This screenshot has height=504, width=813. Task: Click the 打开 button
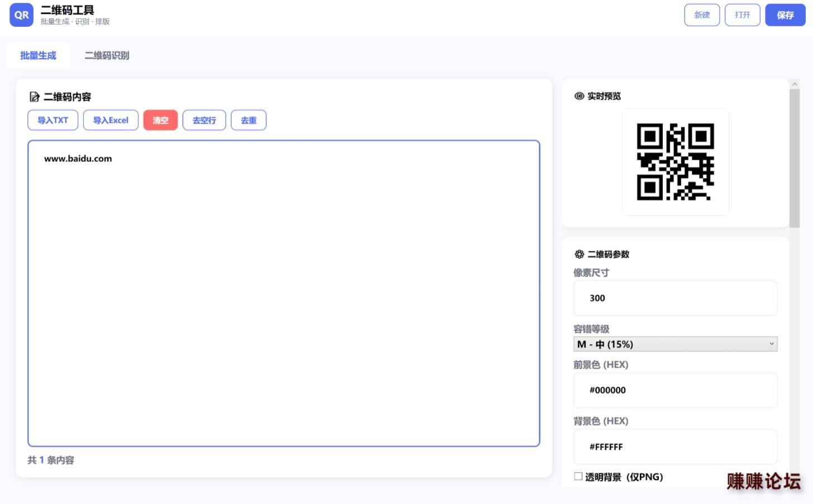click(742, 15)
